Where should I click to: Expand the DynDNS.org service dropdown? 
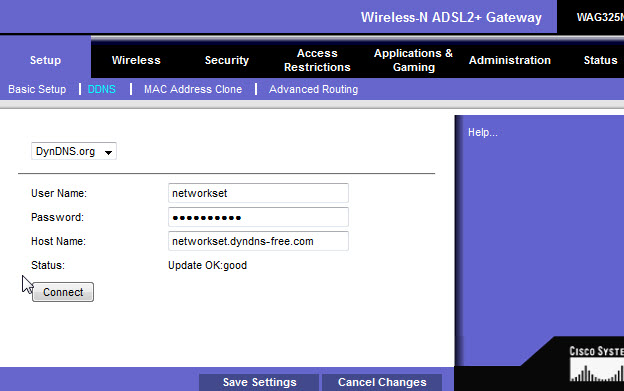pyautogui.click(x=74, y=151)
